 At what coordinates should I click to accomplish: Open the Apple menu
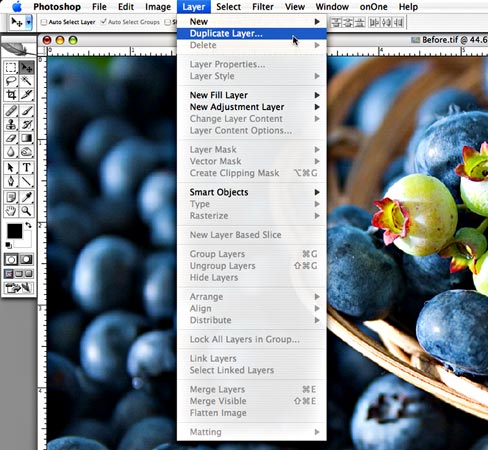(x=17, y=6)
